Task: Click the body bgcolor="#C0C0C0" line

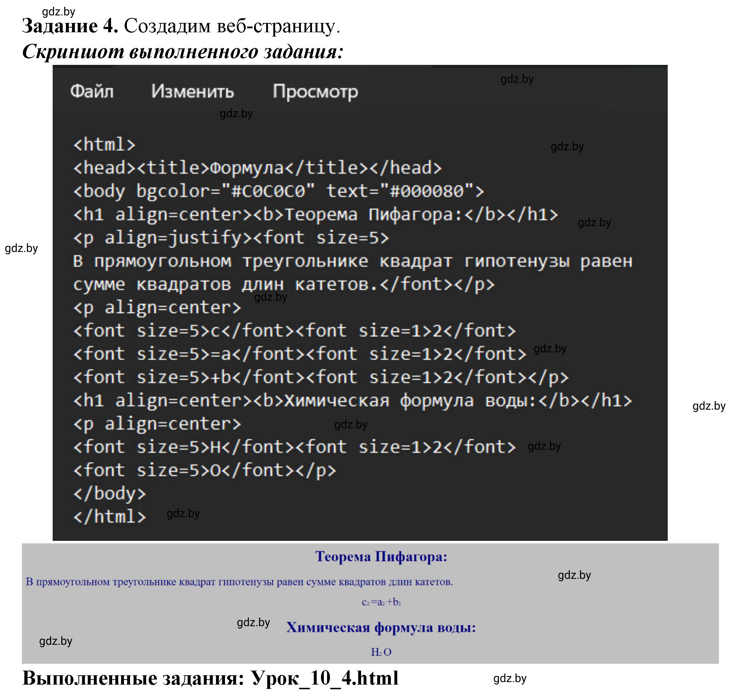Action: [279, 191]
